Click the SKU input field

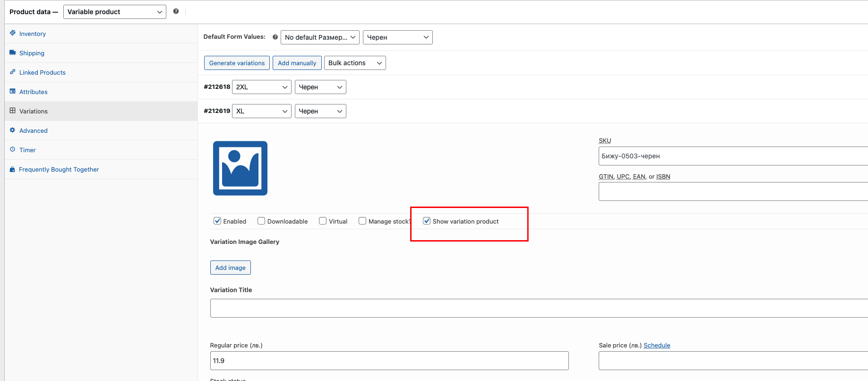[733, 156]
